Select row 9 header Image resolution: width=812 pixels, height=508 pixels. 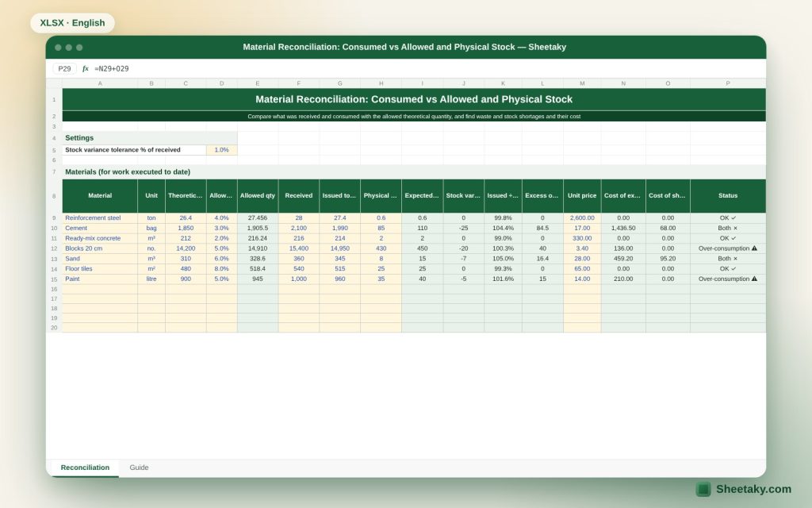(x=54, y=218)
